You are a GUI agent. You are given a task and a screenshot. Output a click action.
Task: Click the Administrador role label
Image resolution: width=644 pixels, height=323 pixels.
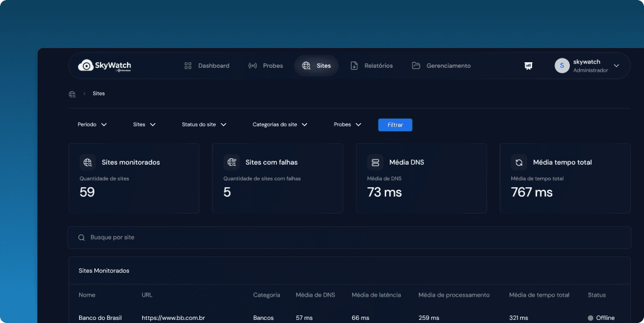591,70
